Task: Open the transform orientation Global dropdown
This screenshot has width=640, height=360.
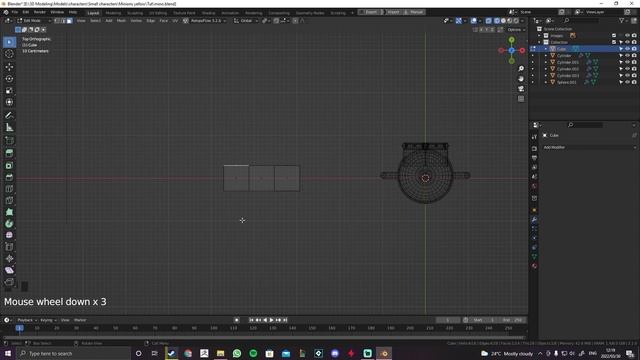Action: tap(246, 20)
